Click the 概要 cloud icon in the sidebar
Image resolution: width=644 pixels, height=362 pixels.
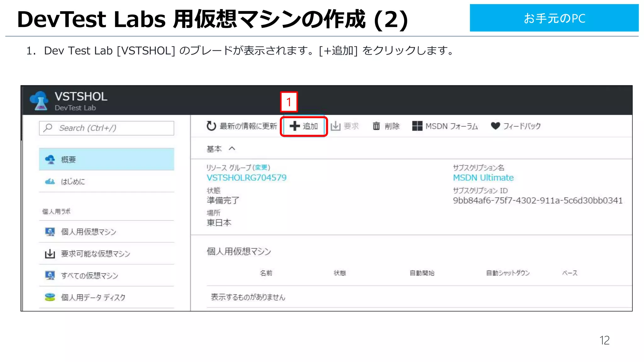point(50,159)
